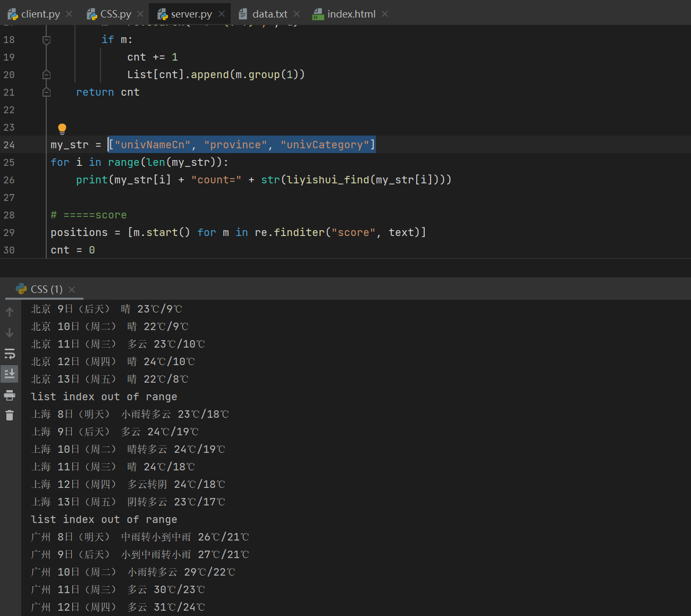Click the selected my_str list literal
The width and height of the screenshot is (691, 616).
point(242,145)
